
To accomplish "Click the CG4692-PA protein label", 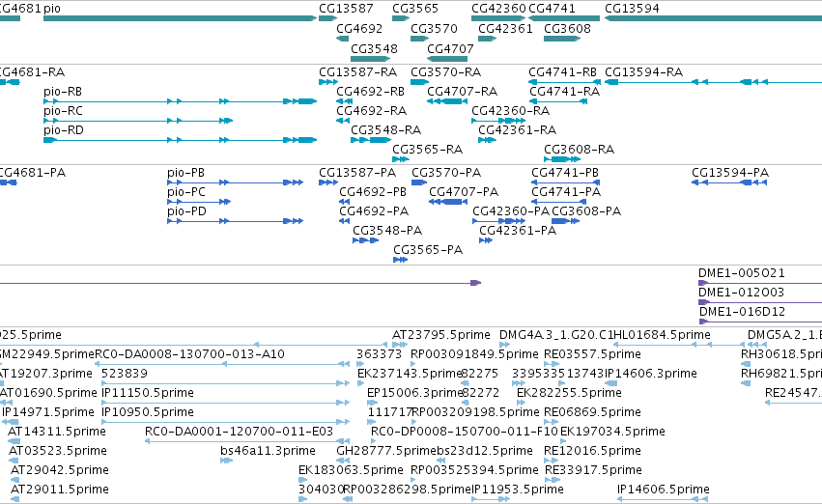I will point(374,211).
